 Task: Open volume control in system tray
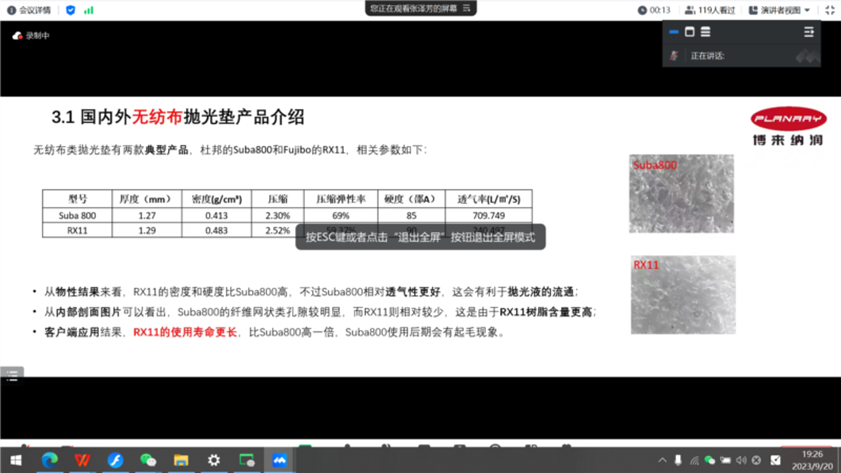tap(741, 460)
